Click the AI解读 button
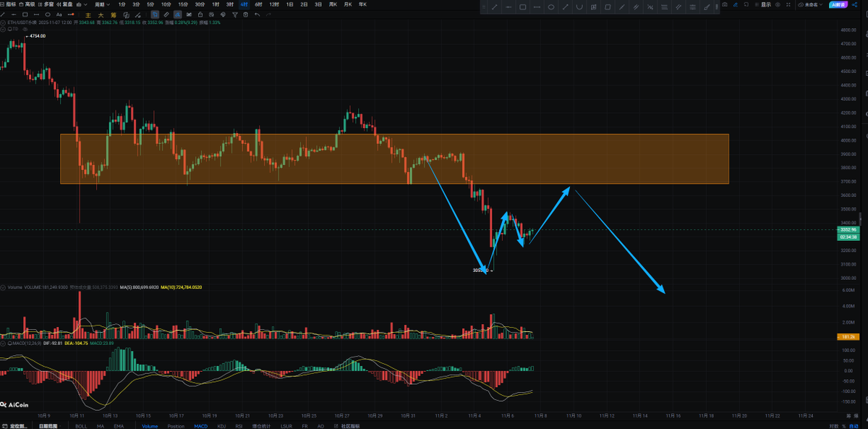 (838, 4)
